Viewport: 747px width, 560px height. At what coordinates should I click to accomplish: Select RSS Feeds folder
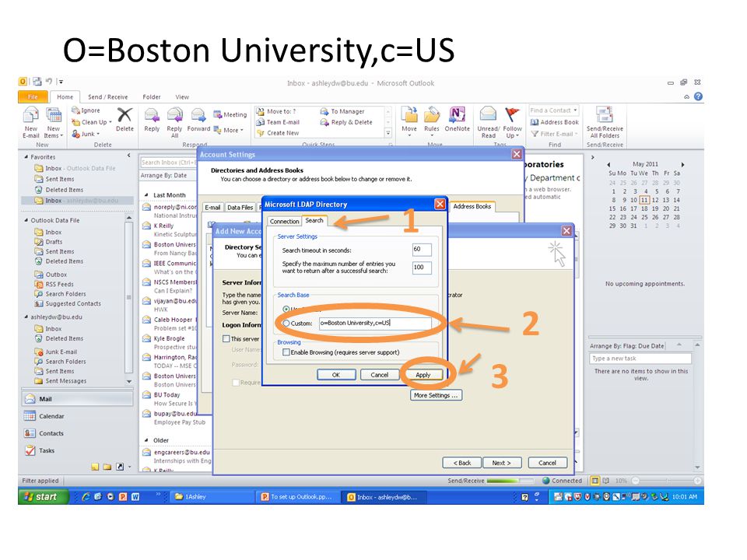point(59,285)
